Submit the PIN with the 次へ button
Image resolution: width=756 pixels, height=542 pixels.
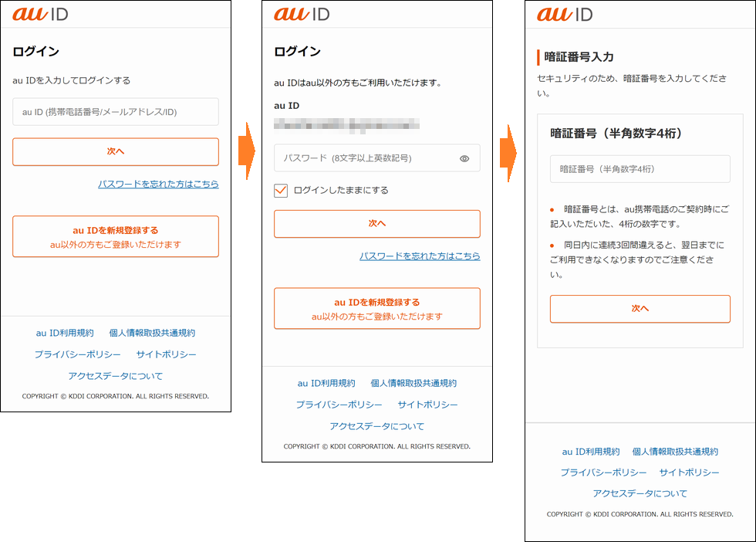(640, 309)
